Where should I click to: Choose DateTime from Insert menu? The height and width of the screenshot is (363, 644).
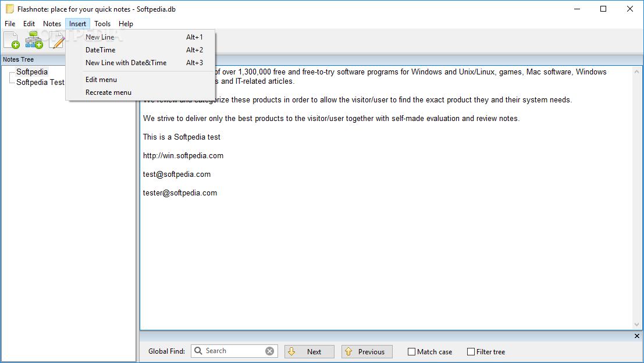140,49
